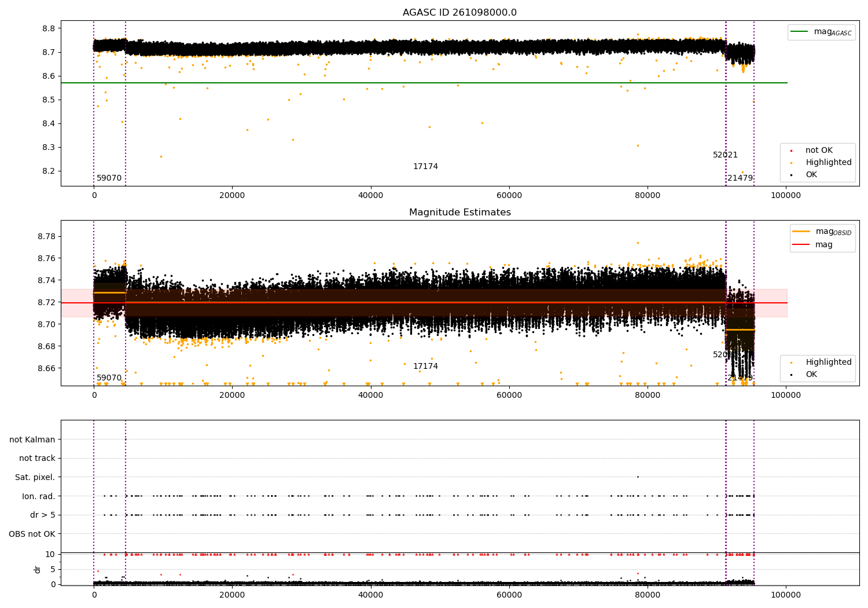
Task: Click y-tick 8.78 on middle plot
Action: point(46,236)
